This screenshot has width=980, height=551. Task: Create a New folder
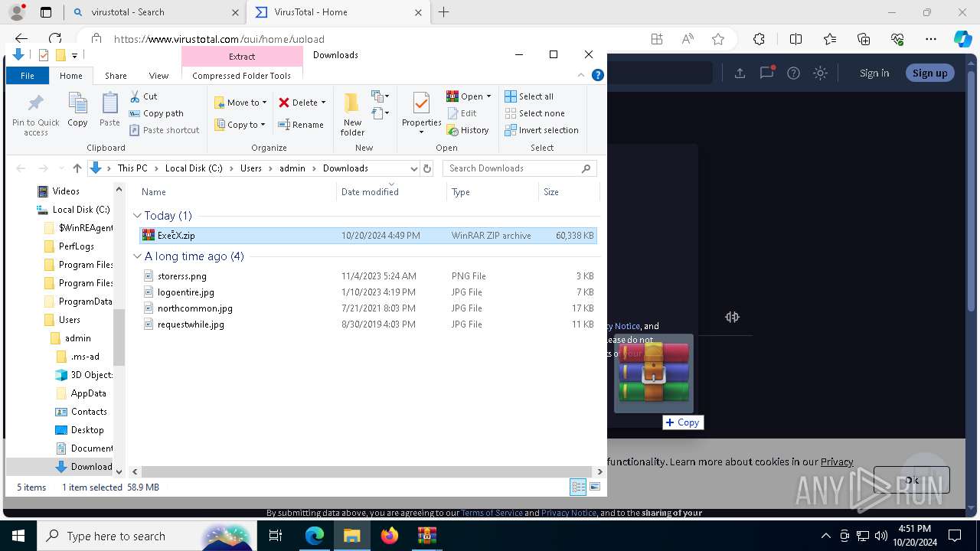click(x=352, y=114)
